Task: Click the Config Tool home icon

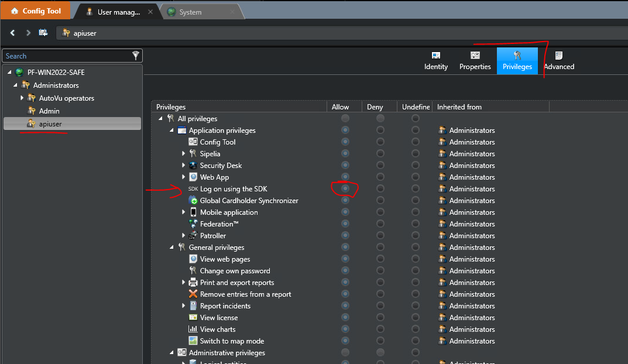Action: (15, 11)
